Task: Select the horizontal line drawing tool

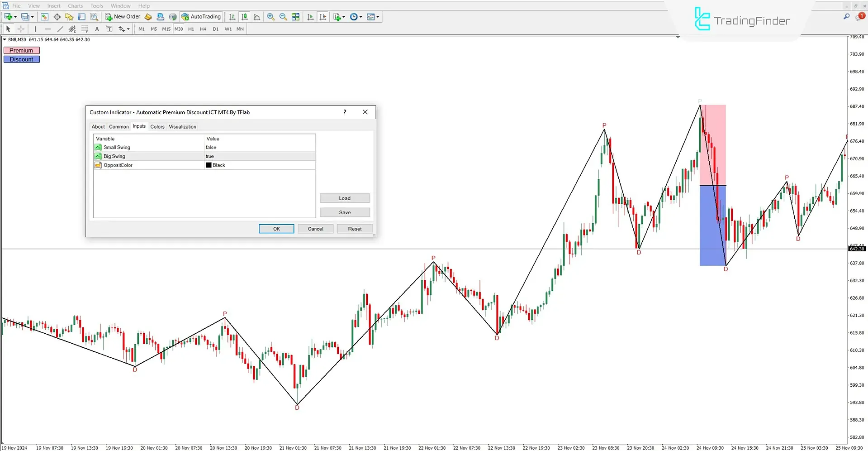Action: click(48, 29)
